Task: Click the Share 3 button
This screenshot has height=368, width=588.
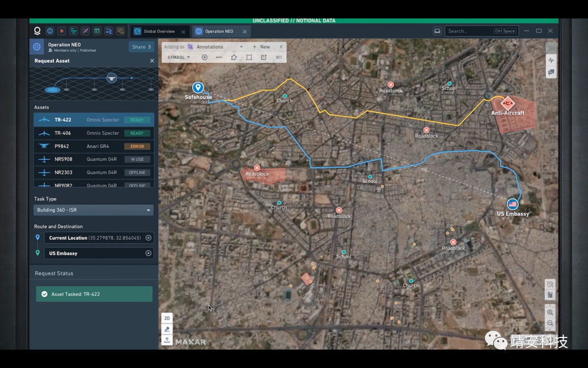Action: 141,47
